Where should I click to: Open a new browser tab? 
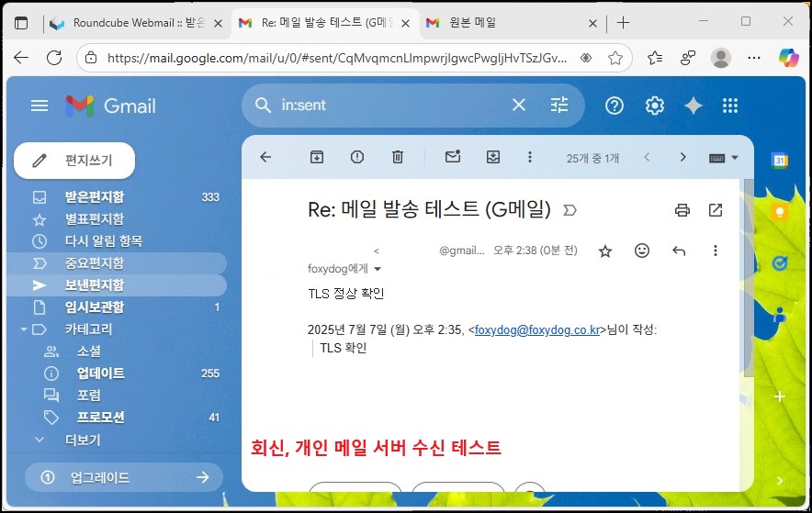tap(623, 23)
